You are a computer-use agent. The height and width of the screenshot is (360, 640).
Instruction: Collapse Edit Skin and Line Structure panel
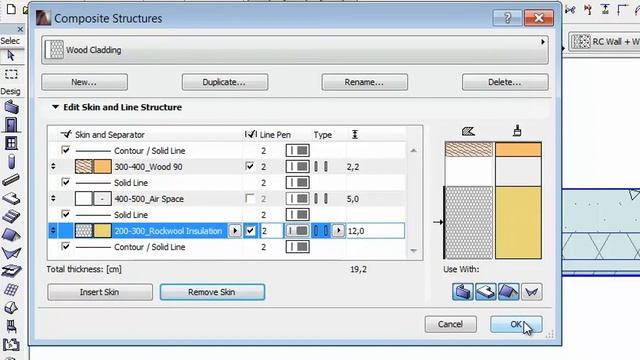coord(55,107)
